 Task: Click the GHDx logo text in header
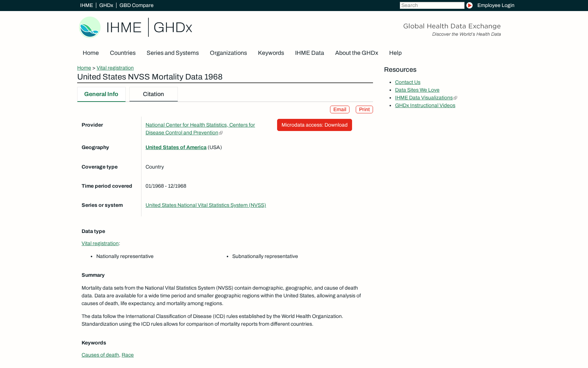pos(173,27)
